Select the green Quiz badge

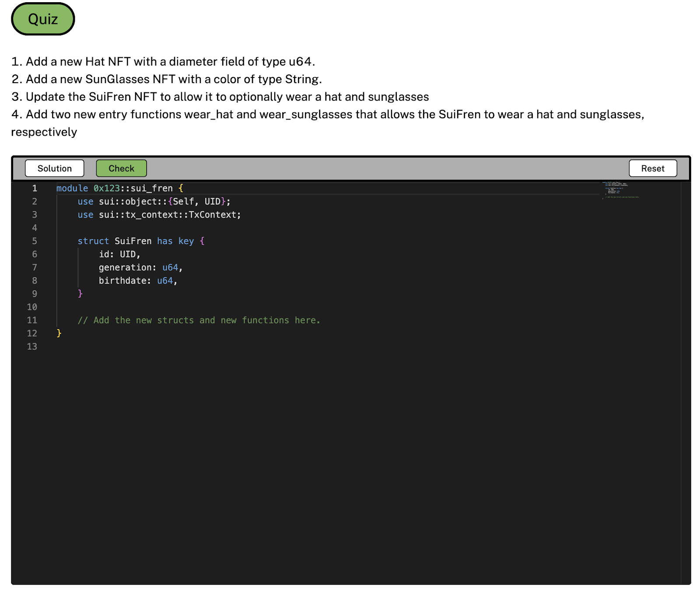(43, 19)
